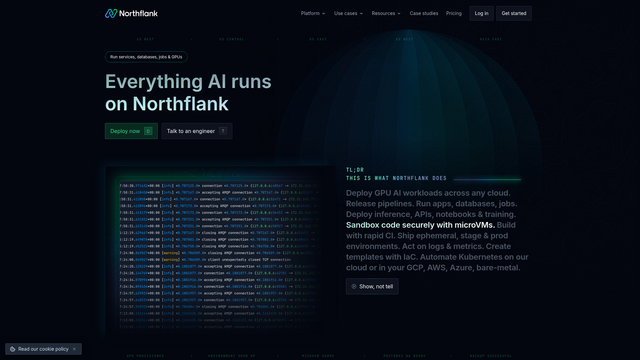
Task: Click the Get started button
Action: coord(513,13)
